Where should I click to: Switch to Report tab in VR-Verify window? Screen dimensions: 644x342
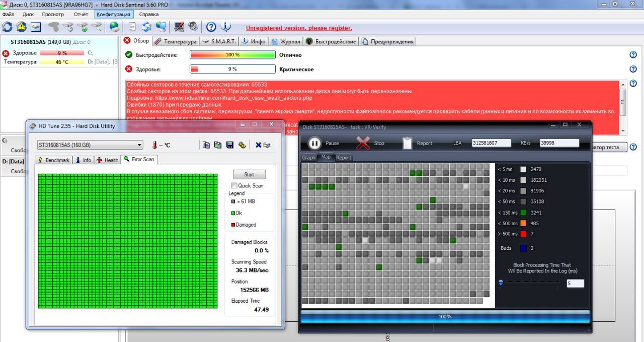click(x=344, y=158)
